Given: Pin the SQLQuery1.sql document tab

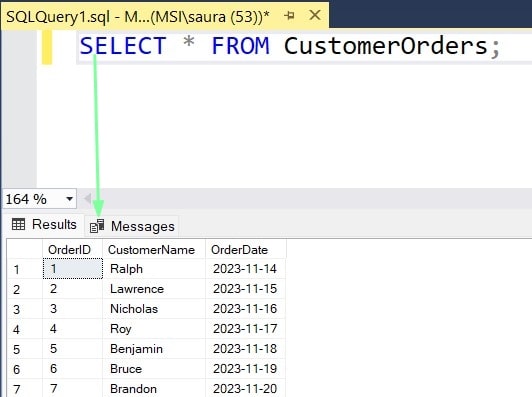Looking at the screenshot, I should [289, 15].
